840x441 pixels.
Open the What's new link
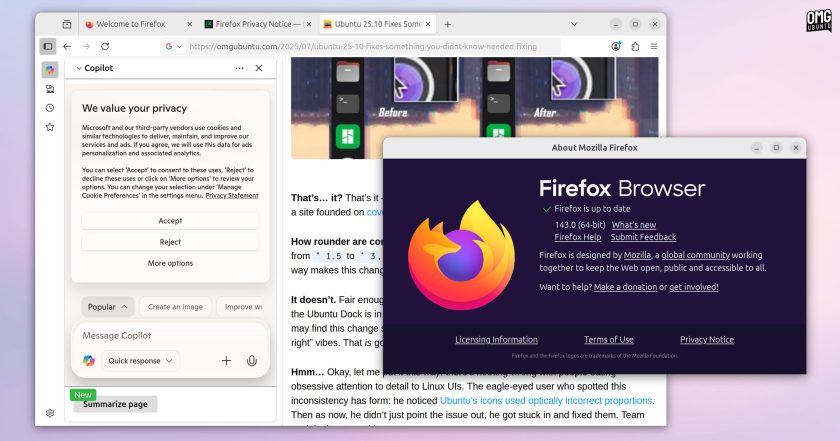point(634,225)
